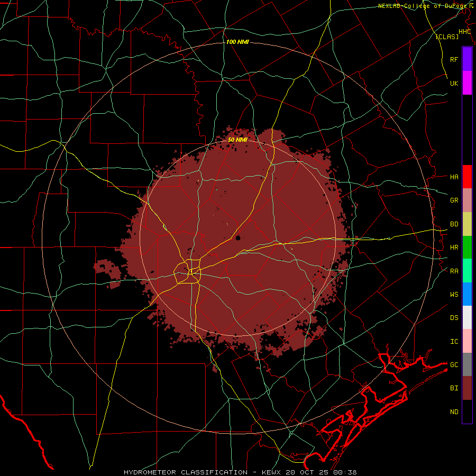Click the '00:38' time in the caption
Viewport: 476px width, 476px height.
(345, 472)
